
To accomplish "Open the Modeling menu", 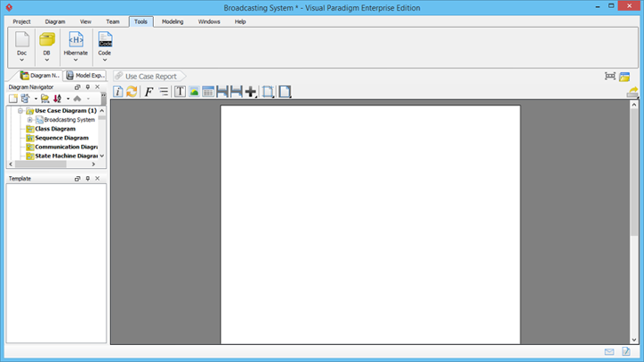I will [173, 21].
